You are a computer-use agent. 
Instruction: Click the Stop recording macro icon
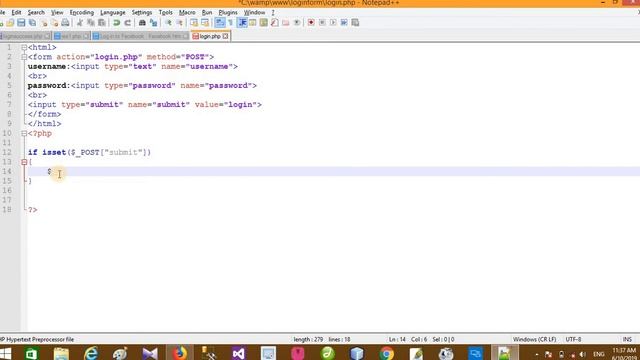[x=322, y=22]
